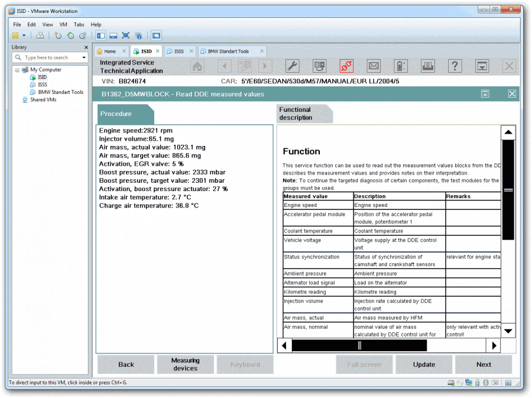This screenshot has height=398, width=532.
Task: Click the Next button
Action: (x=484, y=364)
